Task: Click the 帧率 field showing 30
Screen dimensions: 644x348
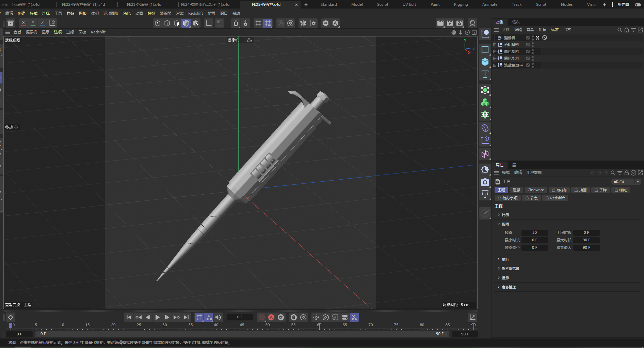Action: tap(534, 232)
